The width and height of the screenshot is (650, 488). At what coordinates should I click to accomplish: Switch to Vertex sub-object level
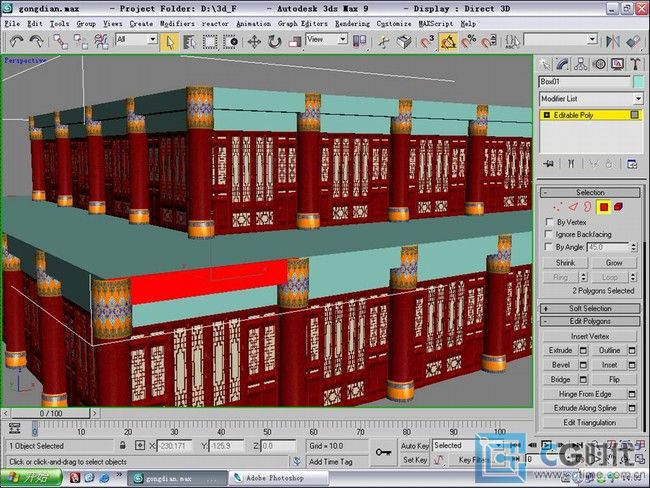coord(558,206)
